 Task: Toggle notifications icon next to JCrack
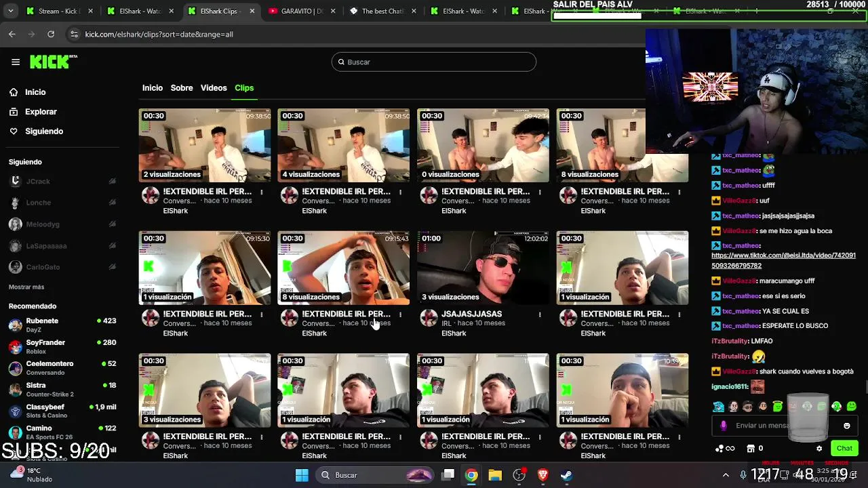[113, 182]
